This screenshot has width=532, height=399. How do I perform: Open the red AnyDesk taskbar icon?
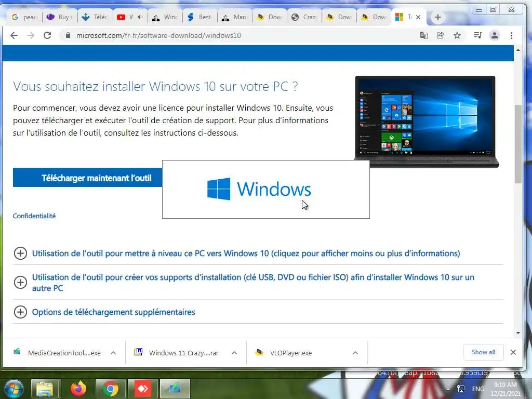point(143,389)
